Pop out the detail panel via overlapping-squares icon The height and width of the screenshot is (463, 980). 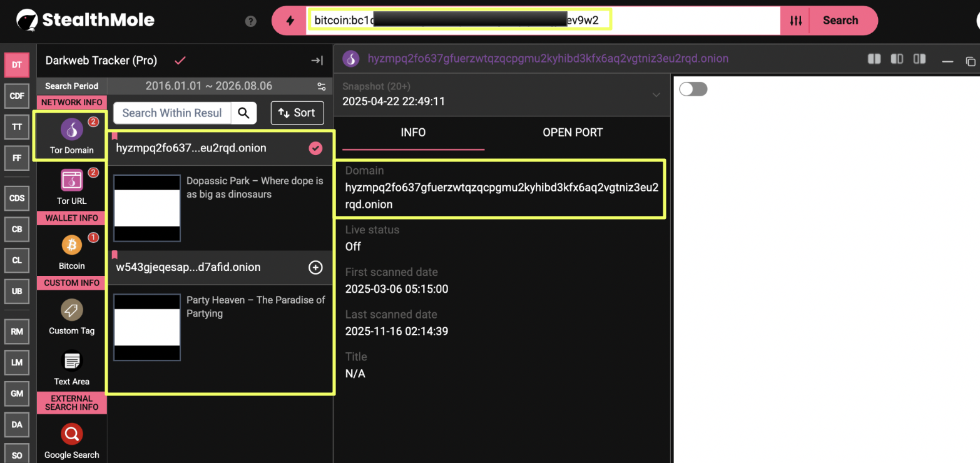coord(971,61)
